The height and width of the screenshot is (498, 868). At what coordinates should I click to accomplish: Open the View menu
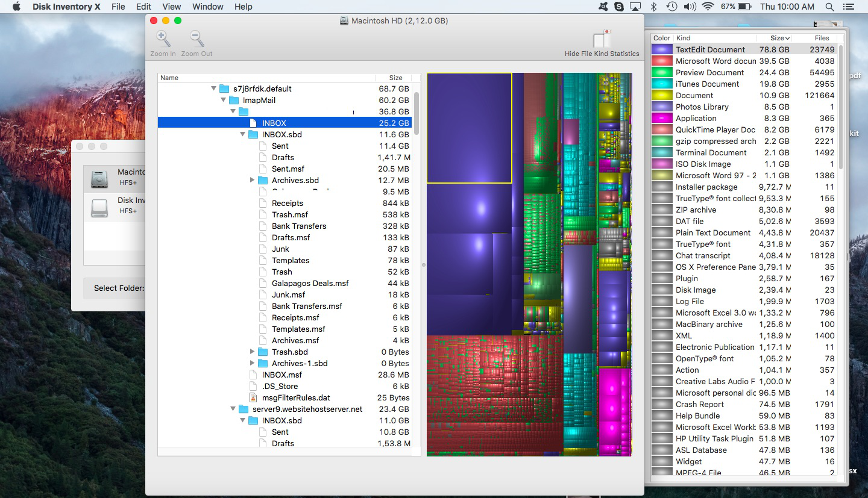point(171,7)
